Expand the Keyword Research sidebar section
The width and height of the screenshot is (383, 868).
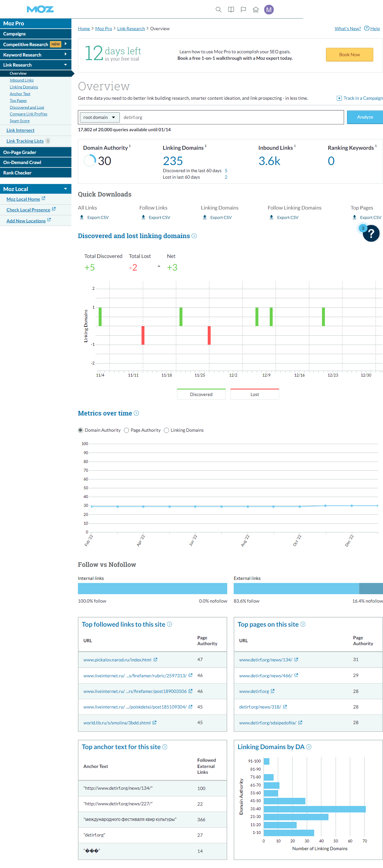(x=65, y=54)
